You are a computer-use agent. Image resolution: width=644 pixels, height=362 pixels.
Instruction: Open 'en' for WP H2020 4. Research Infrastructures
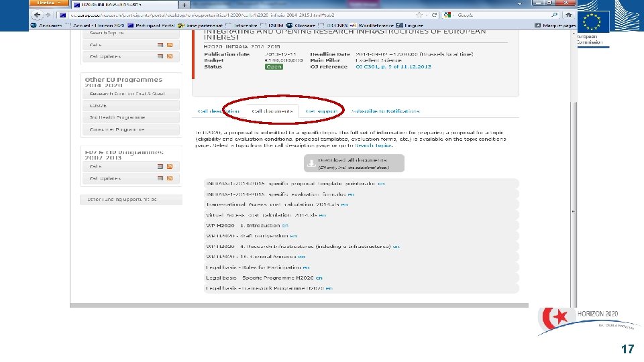click(x=396, y=246)
